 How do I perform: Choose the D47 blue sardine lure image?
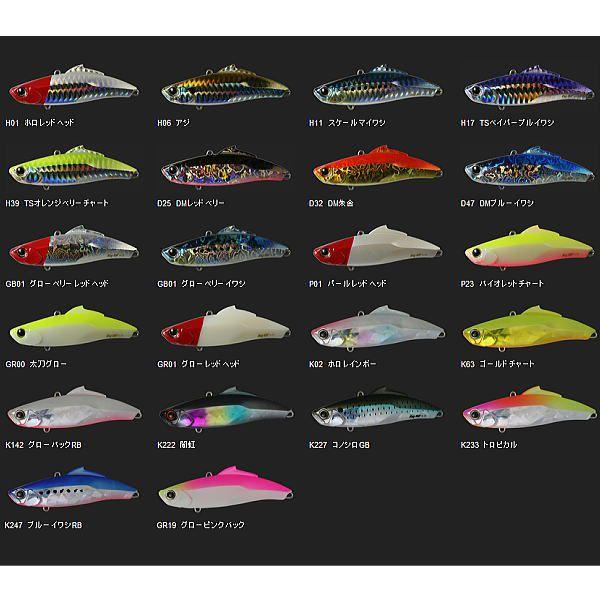529,167
